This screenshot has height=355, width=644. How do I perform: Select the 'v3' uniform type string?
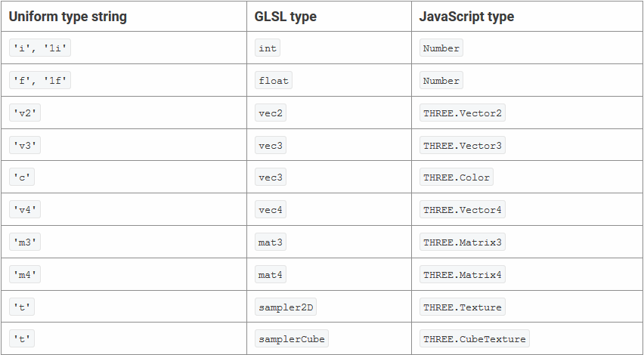[25, 145]
